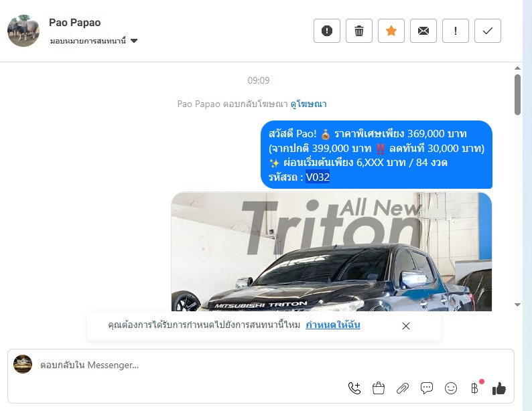Open the ดูโฆษณา link
The width and height of the screenshot is (532, 411).
(308, 104)
